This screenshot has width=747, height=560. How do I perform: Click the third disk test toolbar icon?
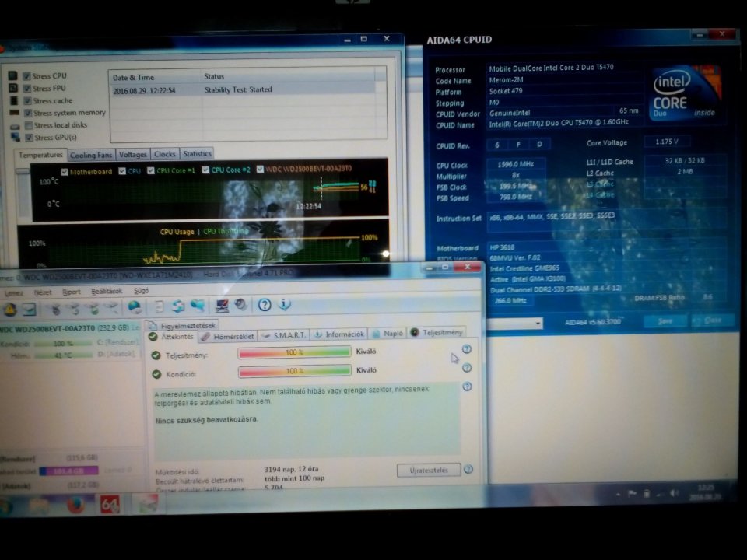point(94,308)
